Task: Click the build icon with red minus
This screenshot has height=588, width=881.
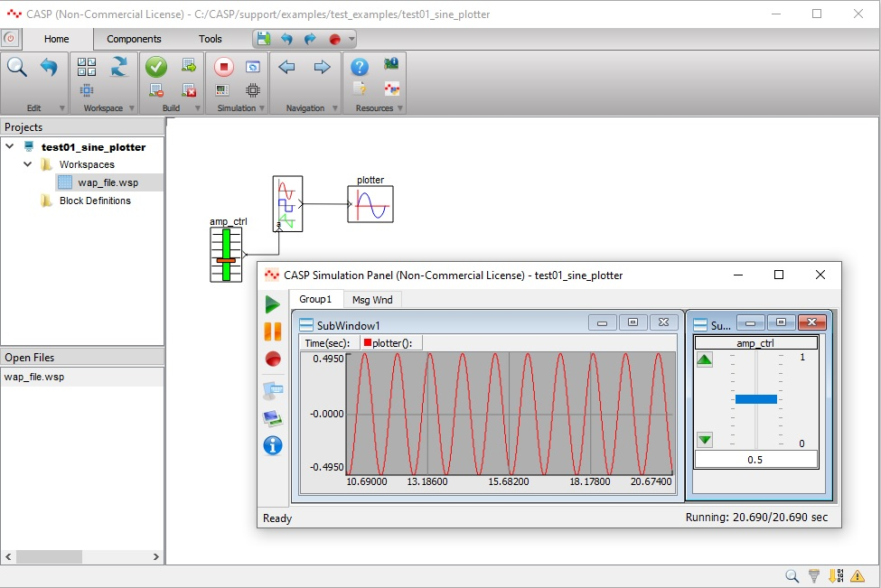Action: pos(156,89)
